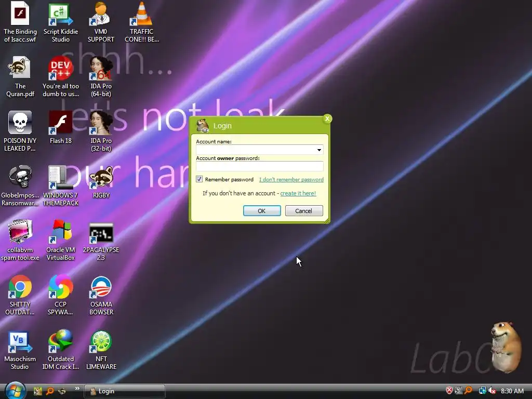The height and width of the screenshot is (399, 532).
Task: Open The Binding of Isacc.swf file
Action: click(x=20, y=22)
